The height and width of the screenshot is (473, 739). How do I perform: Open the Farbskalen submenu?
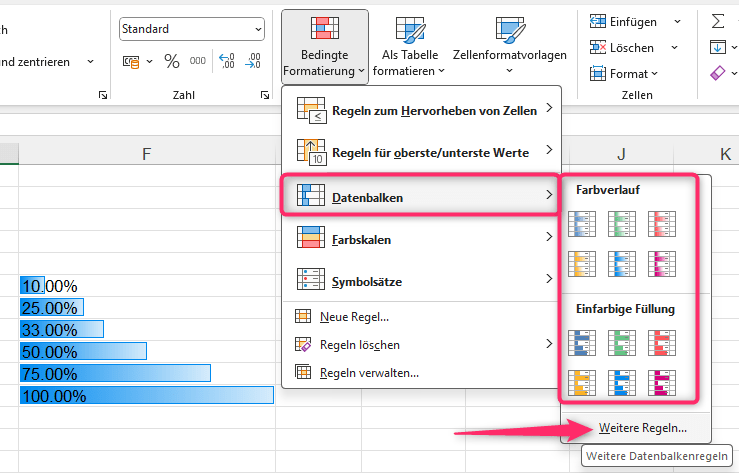(x=421, y=239)
